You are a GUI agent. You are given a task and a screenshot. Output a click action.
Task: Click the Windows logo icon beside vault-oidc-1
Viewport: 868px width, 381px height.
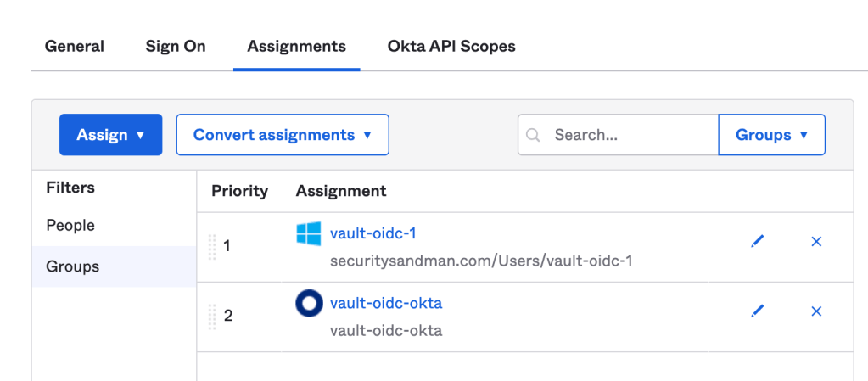coord(309,234)
